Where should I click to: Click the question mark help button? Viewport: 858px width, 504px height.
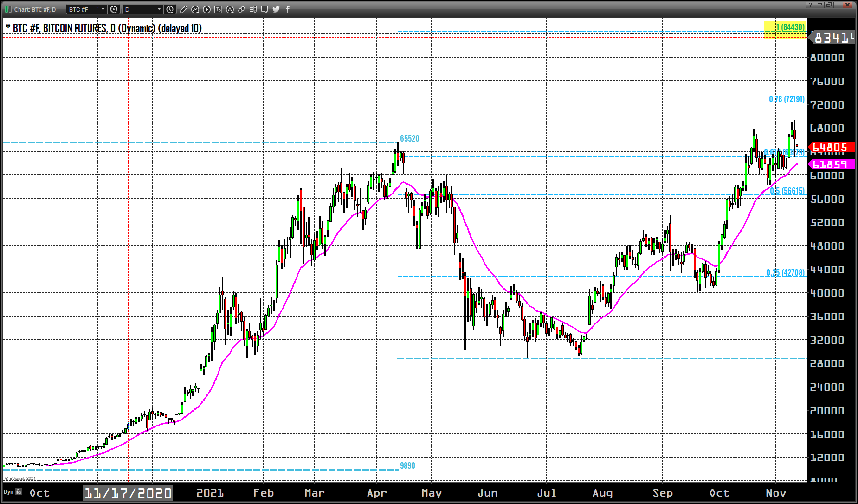click(810, 5)
